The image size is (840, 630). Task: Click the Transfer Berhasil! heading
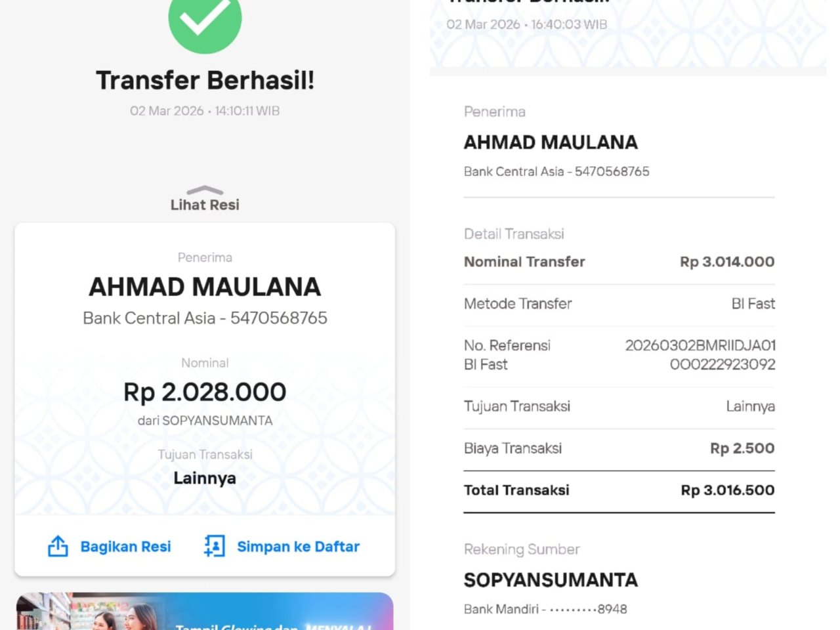click(205, 80)
